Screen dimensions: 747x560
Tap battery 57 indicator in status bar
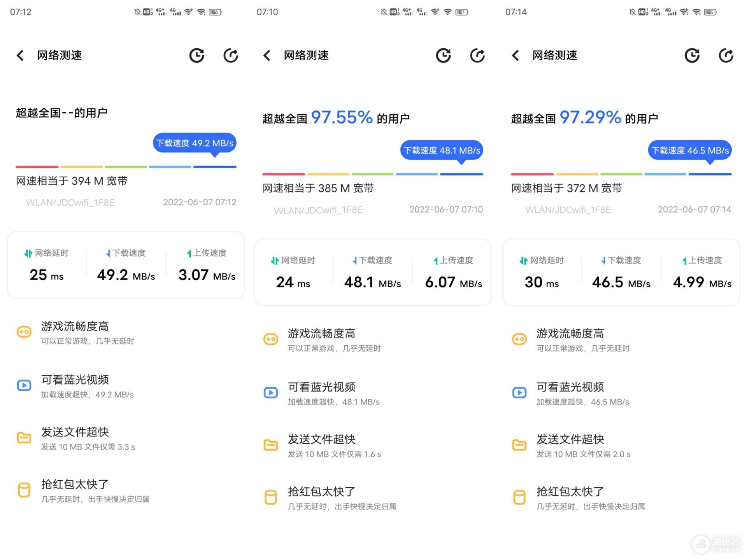tap(462, 12)
